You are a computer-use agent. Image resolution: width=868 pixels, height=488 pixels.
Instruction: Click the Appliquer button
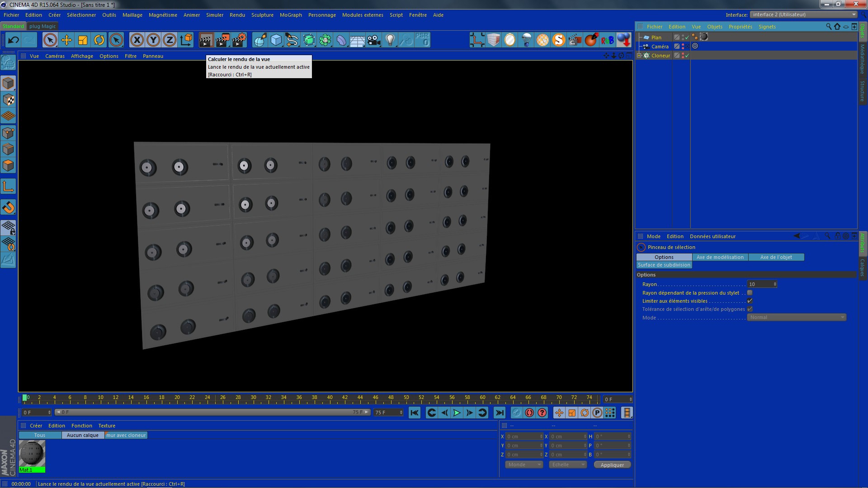tap(612, 465)
